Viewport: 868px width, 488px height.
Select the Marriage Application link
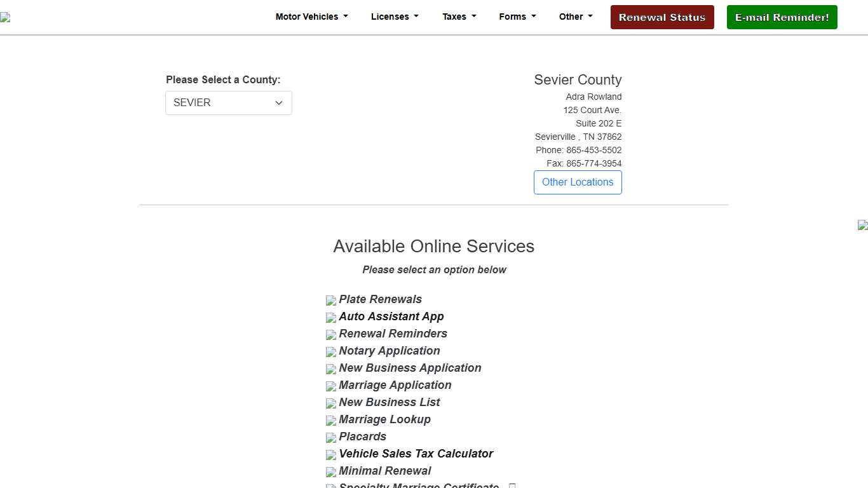click(395, 385)
